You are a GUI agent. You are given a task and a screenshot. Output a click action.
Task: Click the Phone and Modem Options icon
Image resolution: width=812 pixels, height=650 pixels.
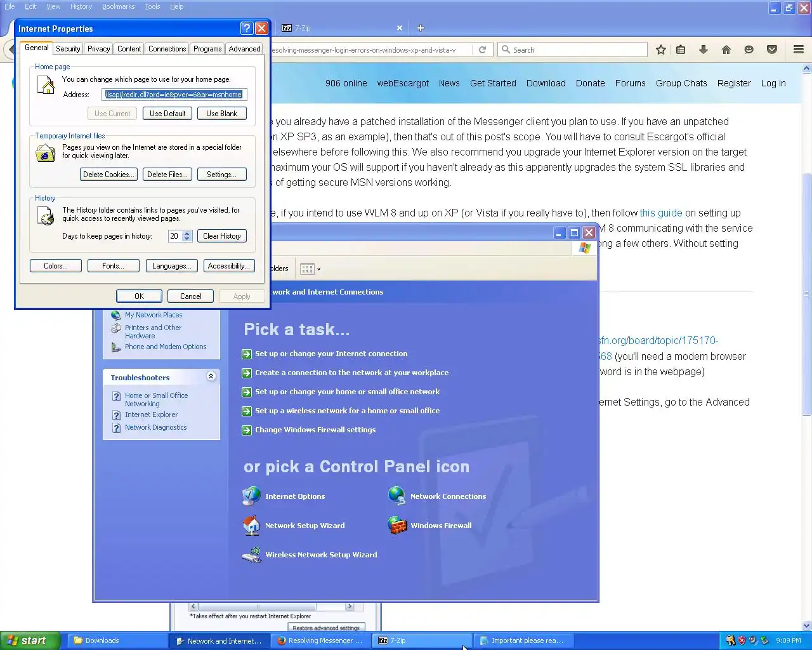(x=116, y=347)
